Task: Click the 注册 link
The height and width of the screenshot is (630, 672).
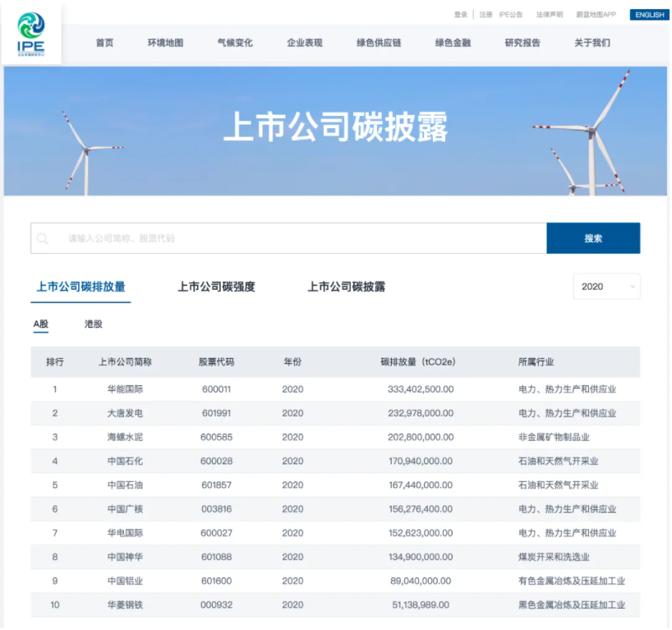Action: [486, 15]
